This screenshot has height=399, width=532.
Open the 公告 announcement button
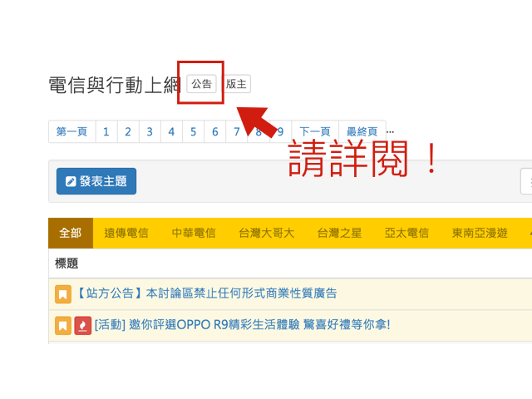tap(201, 84)
